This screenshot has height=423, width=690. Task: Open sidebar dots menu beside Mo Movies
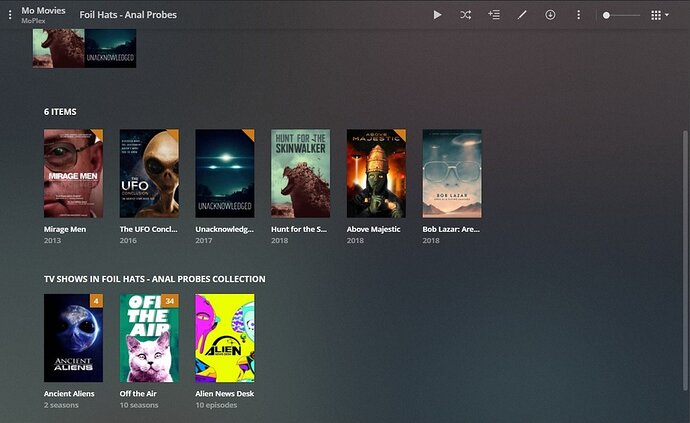tap(10, 15)
